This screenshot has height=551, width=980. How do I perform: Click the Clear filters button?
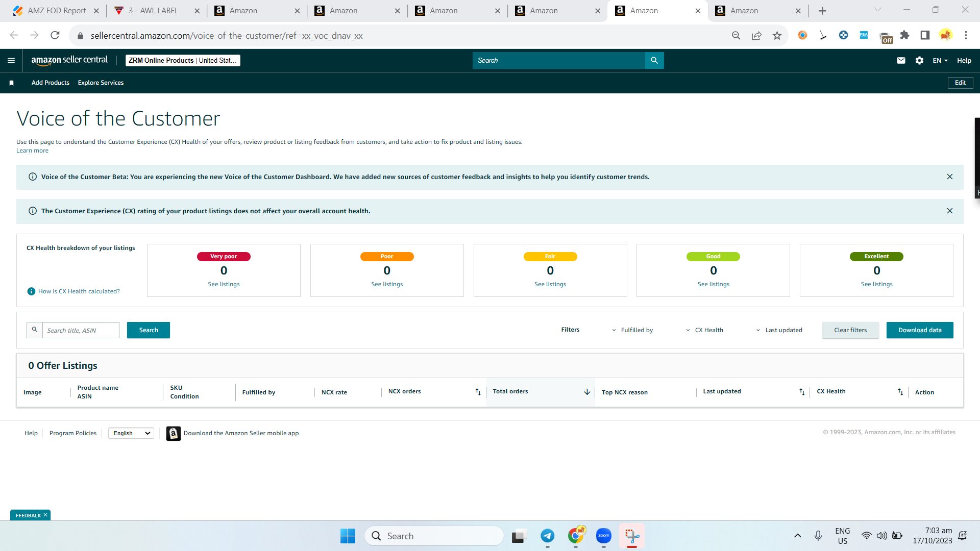coord(850,330)
